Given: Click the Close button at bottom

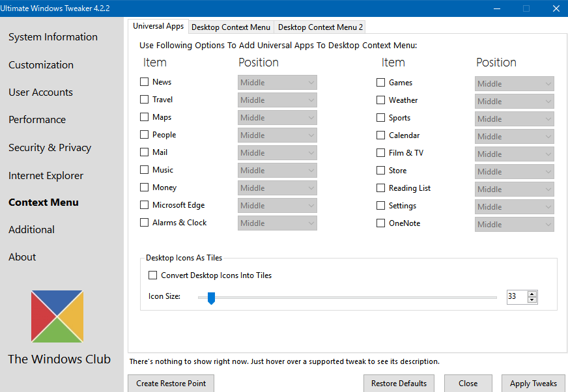Looking at the screenshot, I should [x=468, y=384].
